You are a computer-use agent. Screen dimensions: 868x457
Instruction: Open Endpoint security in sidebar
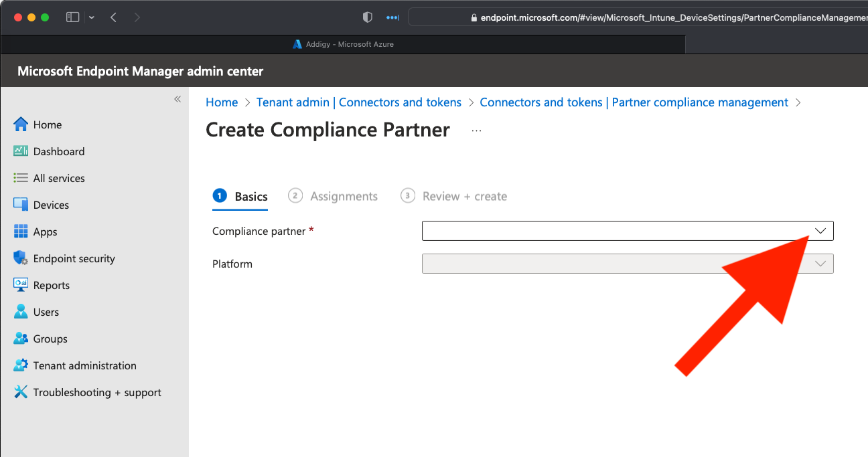pos(74,258)
